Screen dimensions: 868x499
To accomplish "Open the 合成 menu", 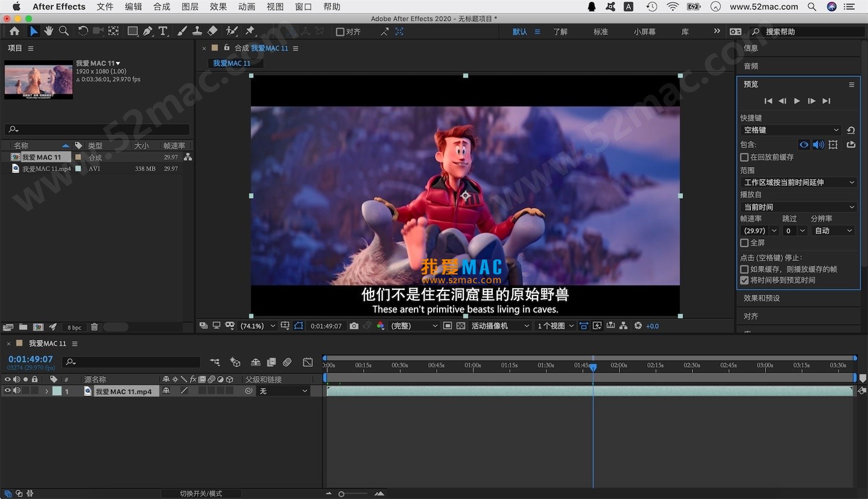I will [162, 7].
